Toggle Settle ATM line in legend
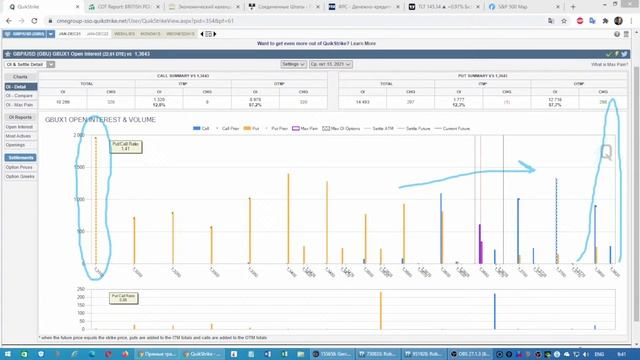Screen dimensions: 640x360 click(x=379, y=129)
